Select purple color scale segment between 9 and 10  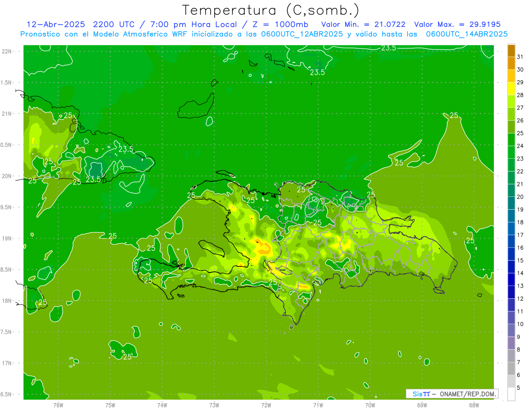pyautogui.click(x=511, y=330)
